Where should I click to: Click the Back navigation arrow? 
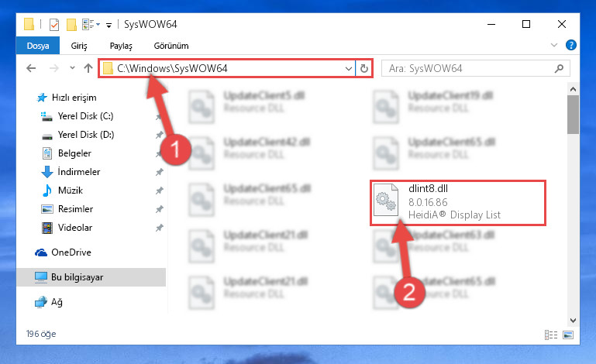31,68
